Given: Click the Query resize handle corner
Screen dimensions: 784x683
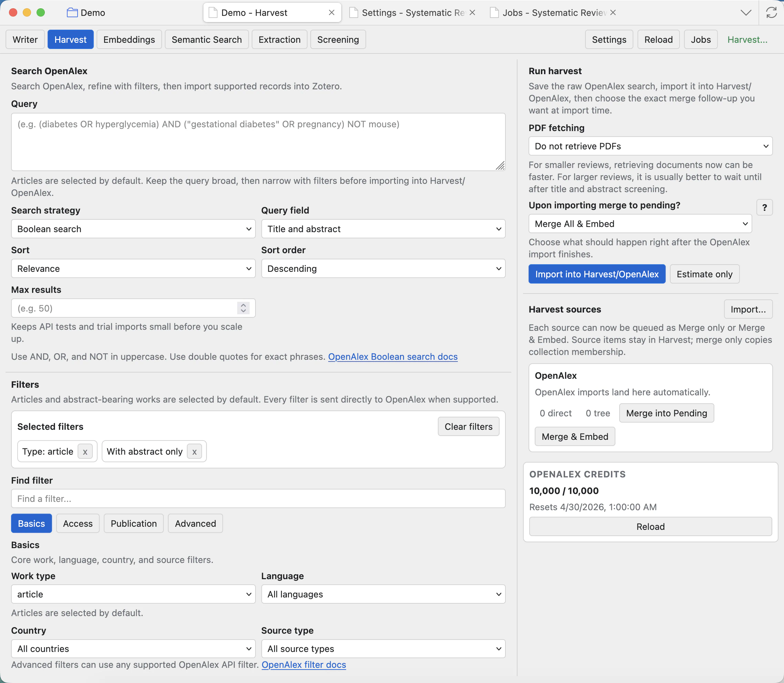Looking at the screenshot, I should tap(500, 166).
